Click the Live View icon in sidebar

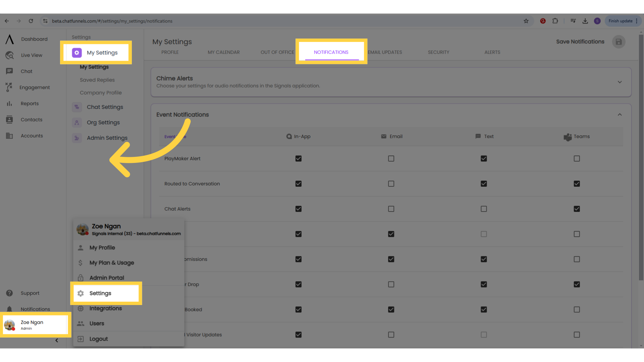pyautogui.click(x=9, y=55)
